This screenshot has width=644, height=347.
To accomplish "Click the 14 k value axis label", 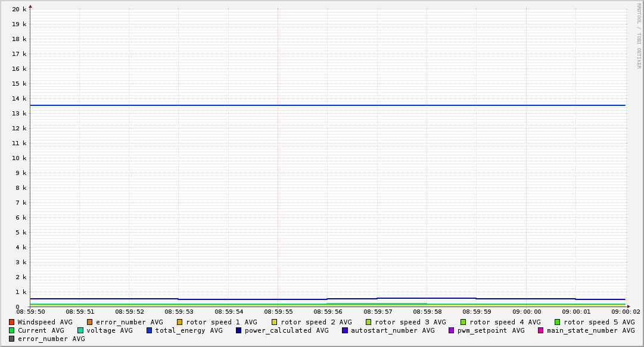I will (19, 98).
